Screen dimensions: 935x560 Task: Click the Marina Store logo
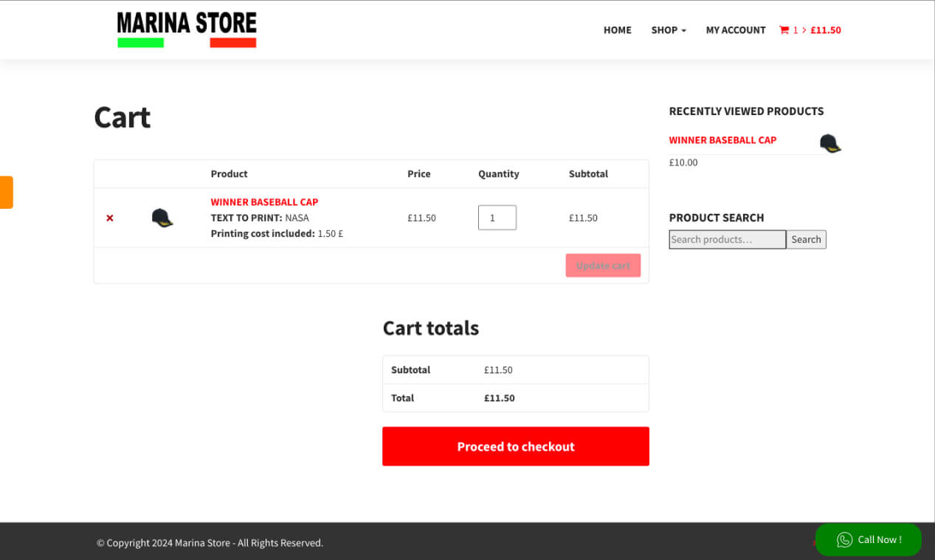186,29
